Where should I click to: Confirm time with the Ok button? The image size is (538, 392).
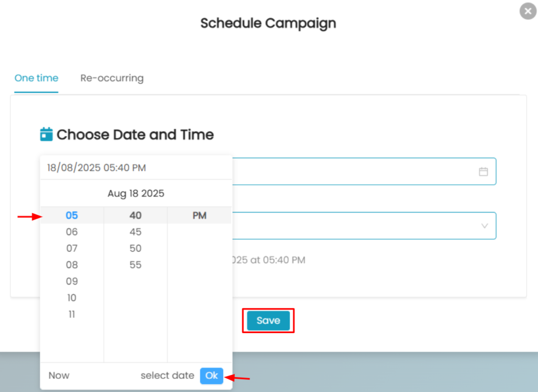click(212, 375)
